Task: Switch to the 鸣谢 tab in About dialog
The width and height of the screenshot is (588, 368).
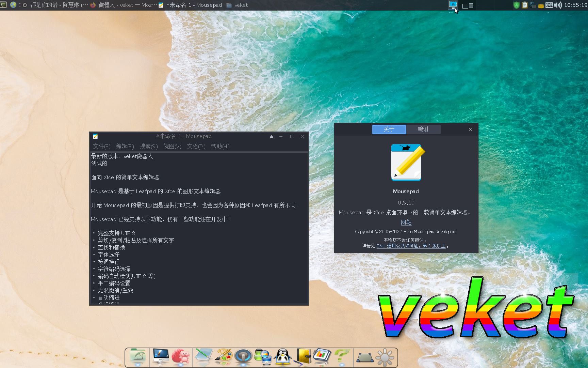Action: click(423, 129)
